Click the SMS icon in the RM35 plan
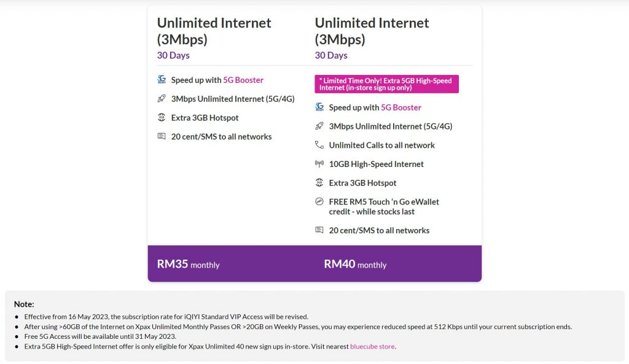629x364 pixels. (162, 136)
